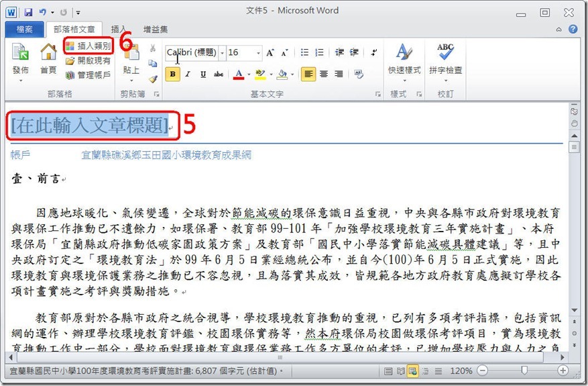The height and width of the screenshot is (386, 588).
Task: Click the 管理帳戶 manage accounts button
Action: pyautogui.click(x=88, y=75)
